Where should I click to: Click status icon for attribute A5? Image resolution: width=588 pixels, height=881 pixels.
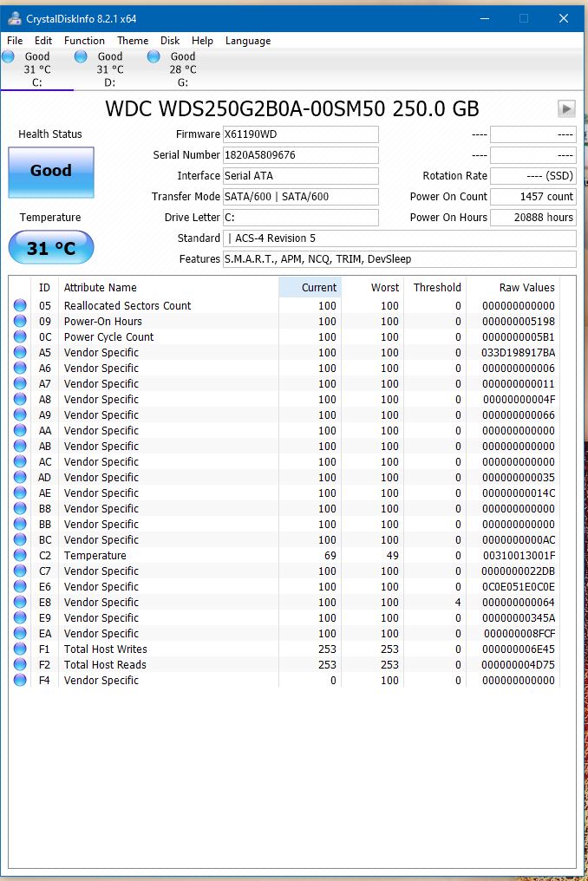click(x=20, y=352)
